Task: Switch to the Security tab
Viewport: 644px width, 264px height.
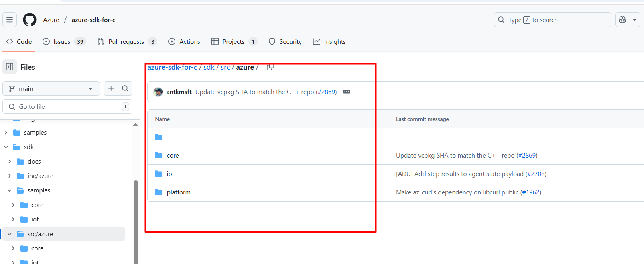Action: coord(285,41)
